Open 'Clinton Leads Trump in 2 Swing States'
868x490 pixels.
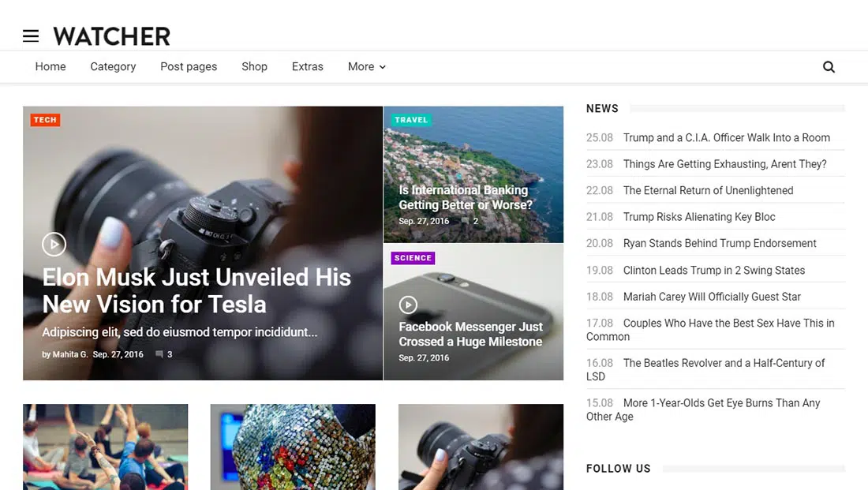[713, 270]
